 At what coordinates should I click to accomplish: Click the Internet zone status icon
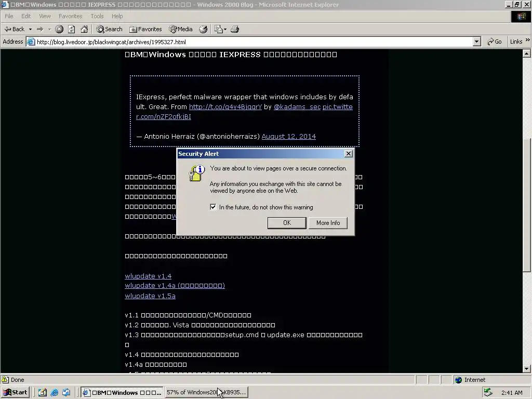(x=458, y=380)
